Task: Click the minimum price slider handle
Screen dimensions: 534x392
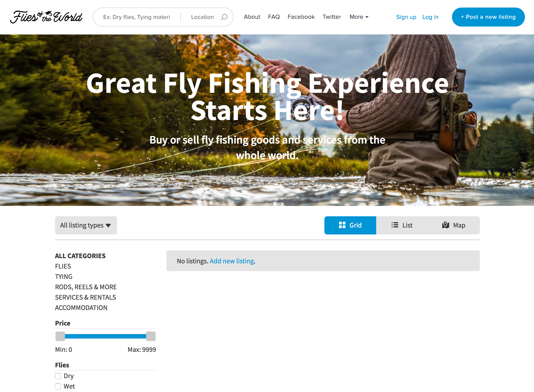Action: click(x=60, y=336)
